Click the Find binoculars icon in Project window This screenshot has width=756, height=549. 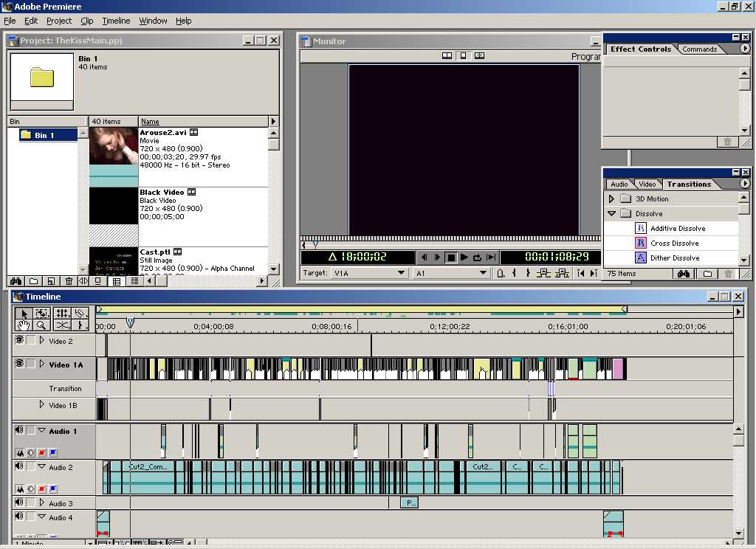tap(16, 281)
